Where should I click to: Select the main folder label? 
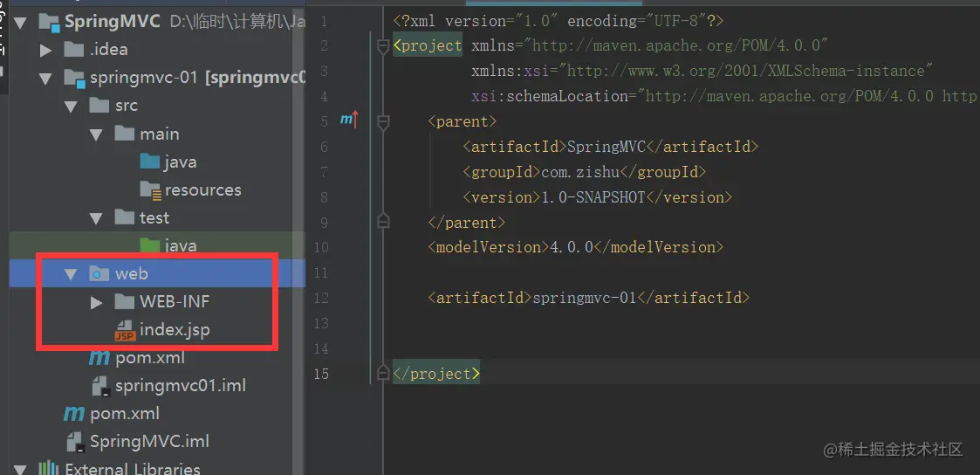(160, 134)
